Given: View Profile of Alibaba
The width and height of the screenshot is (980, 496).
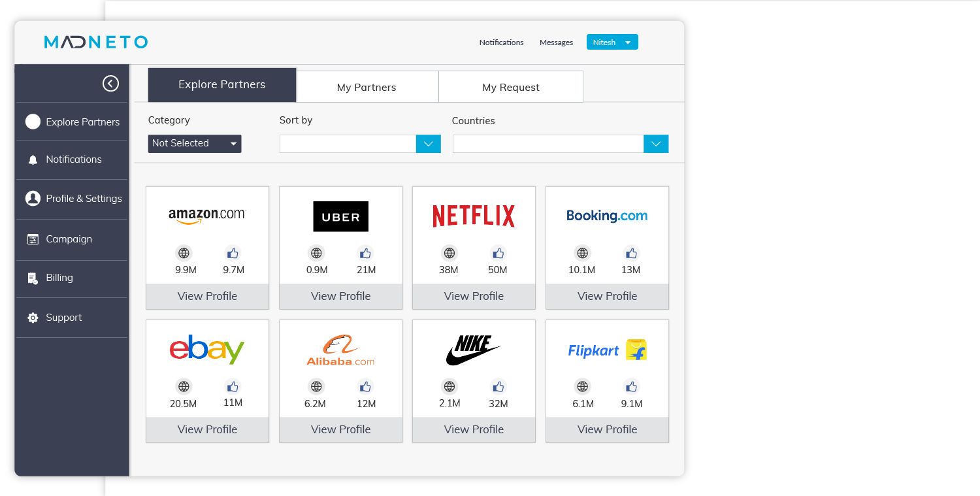Looking at the screenshot, I should [x=340, y=429].
